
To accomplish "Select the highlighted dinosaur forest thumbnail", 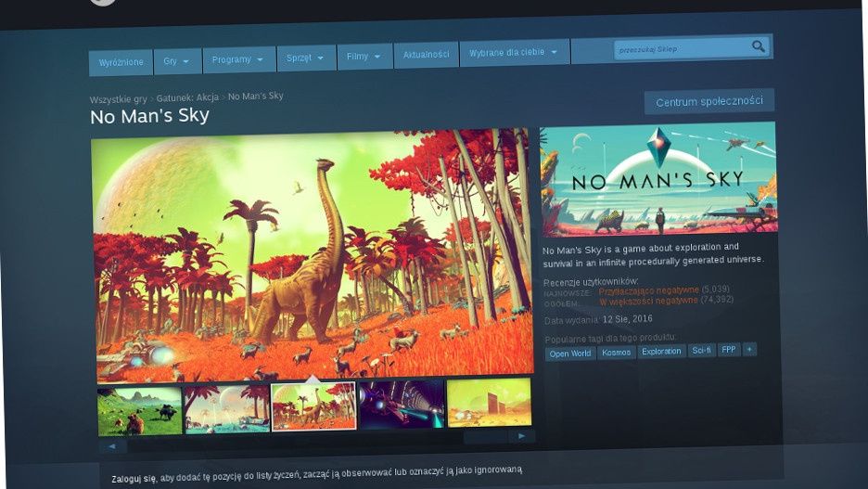I will 313,405.
